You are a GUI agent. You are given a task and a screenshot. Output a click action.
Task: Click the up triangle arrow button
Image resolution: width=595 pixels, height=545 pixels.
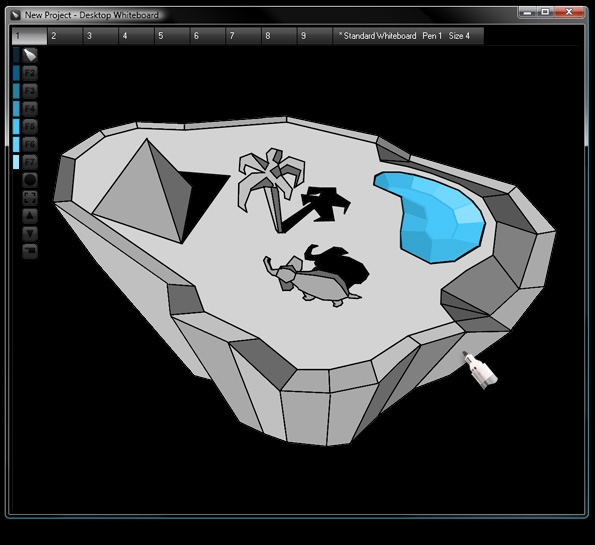30,216
